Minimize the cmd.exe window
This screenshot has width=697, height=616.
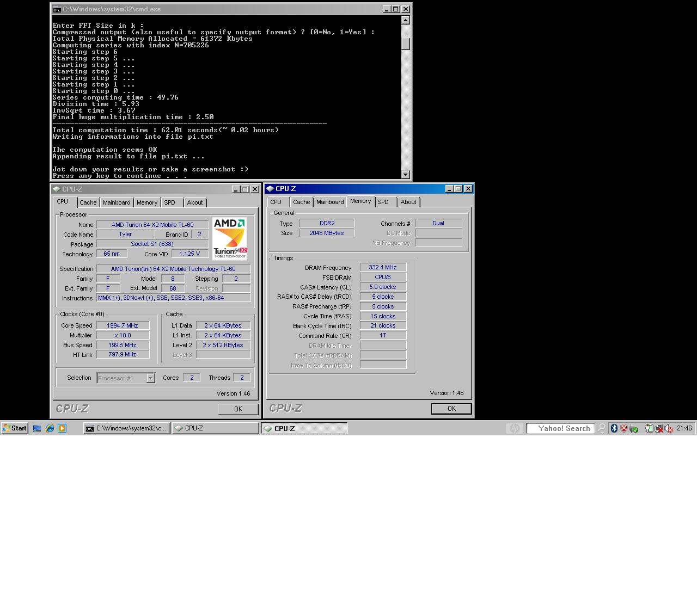click(x=387, y=9)
